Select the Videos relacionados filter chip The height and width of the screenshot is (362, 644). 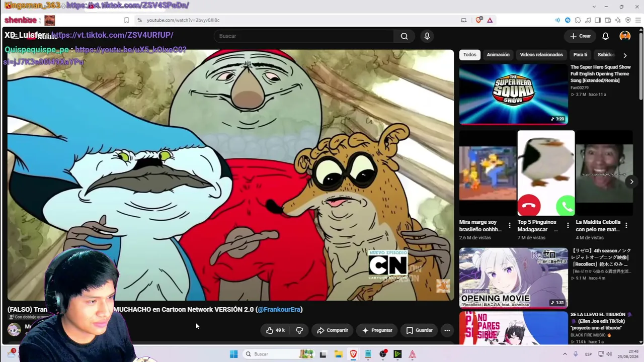point(541,55)
